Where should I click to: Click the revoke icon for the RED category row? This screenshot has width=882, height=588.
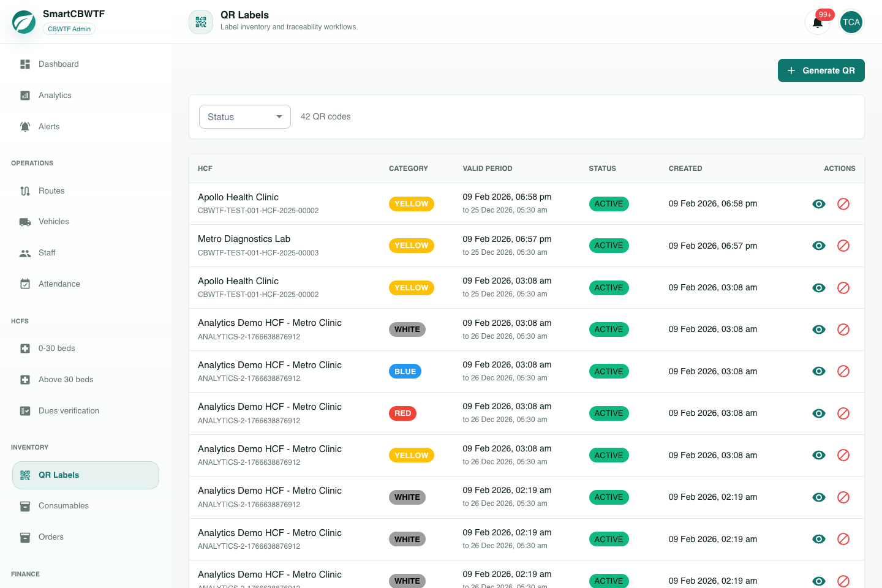tap(843, 413)
